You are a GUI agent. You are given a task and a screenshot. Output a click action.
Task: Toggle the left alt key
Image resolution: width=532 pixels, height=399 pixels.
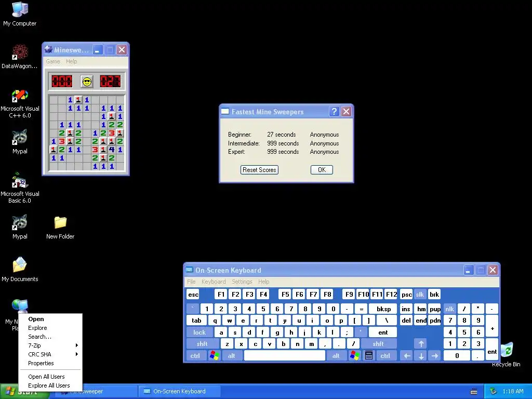tap(232, 355)
